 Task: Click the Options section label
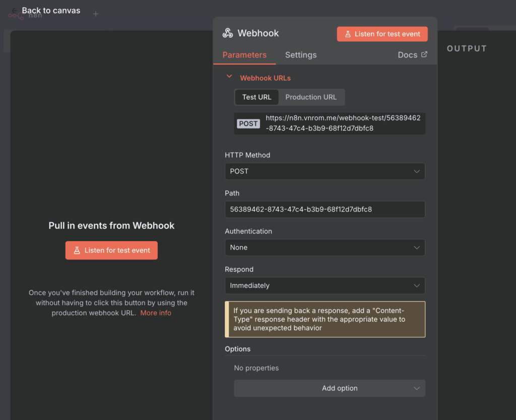pos(238,349)
